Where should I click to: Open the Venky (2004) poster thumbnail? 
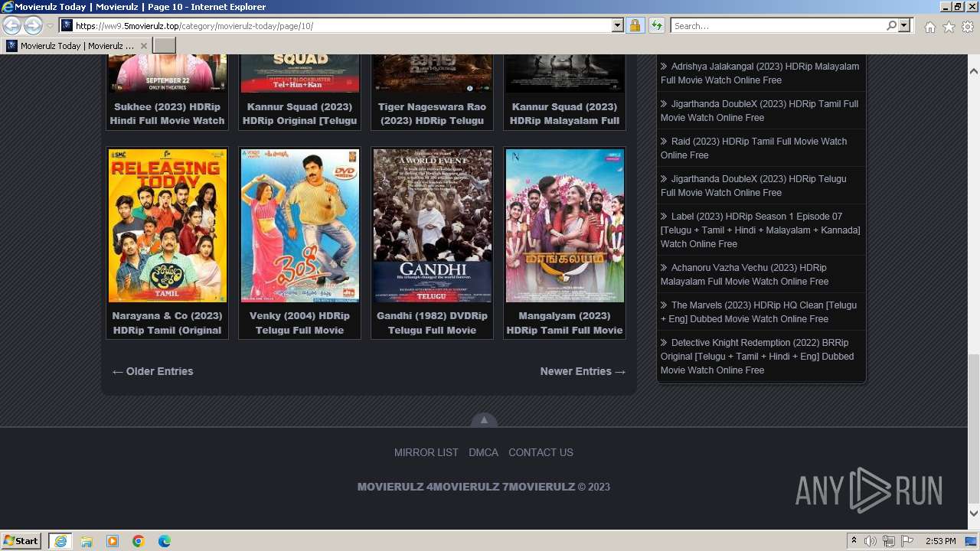(299, 226)
